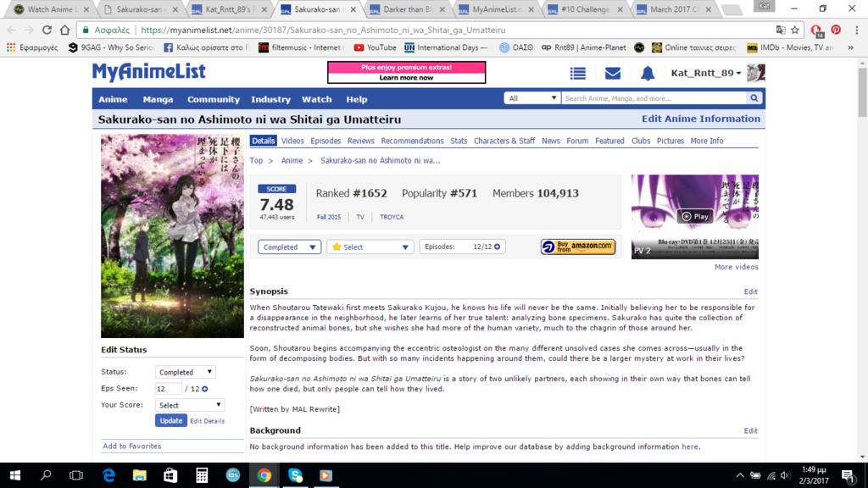The width and height of the screenshot is (868, 488).
Task: Launch Microsoft Edge from the taskbar
Action: click(x=108, y=475)
